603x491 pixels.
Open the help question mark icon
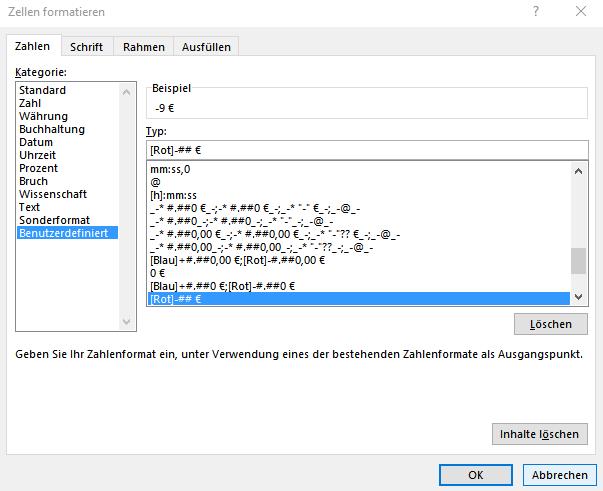(x=536, y=11)
